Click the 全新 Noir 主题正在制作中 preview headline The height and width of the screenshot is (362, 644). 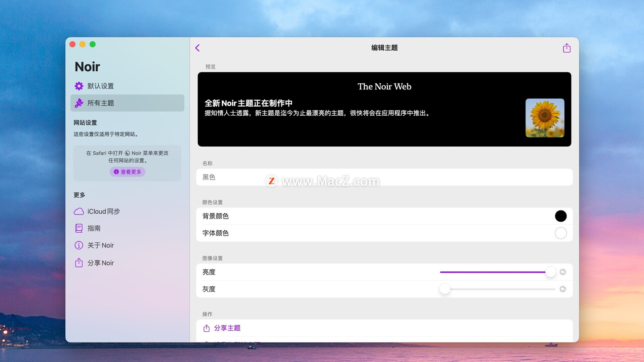[x=249, y=103]
